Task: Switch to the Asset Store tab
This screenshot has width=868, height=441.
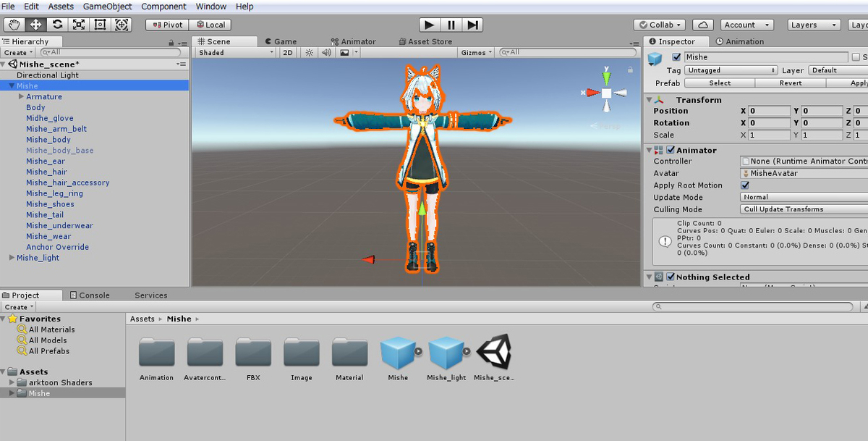Action: (x=425, y=41)
